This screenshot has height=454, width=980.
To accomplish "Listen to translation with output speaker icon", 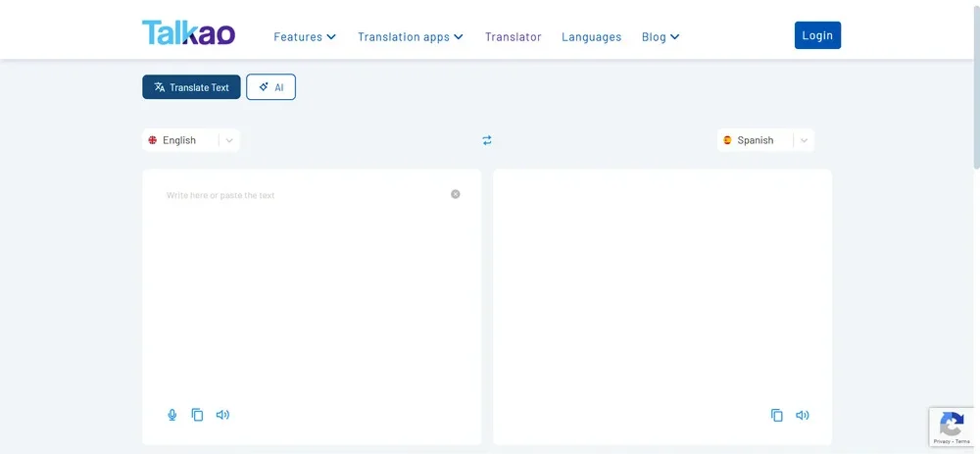I will (803, 415).
